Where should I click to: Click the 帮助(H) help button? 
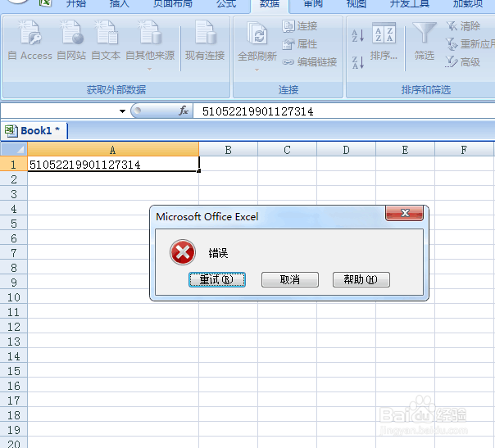(361, 279)
